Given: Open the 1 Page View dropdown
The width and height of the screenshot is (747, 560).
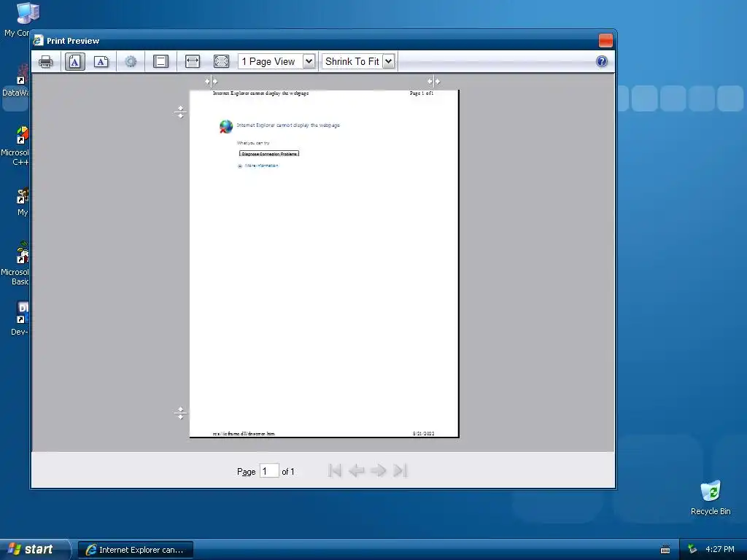Looking at the screenshot, I should coord(276,61).
